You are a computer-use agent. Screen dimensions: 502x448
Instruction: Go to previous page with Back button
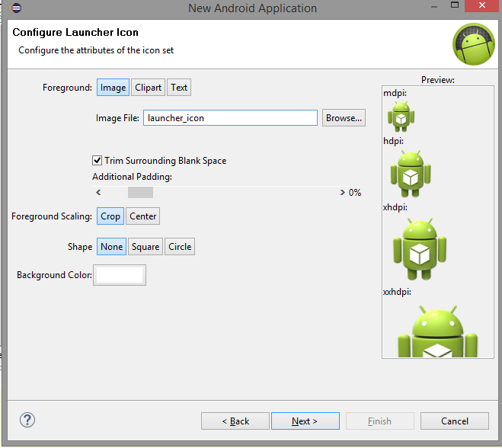pyautogui.click(x=235, y=421)
